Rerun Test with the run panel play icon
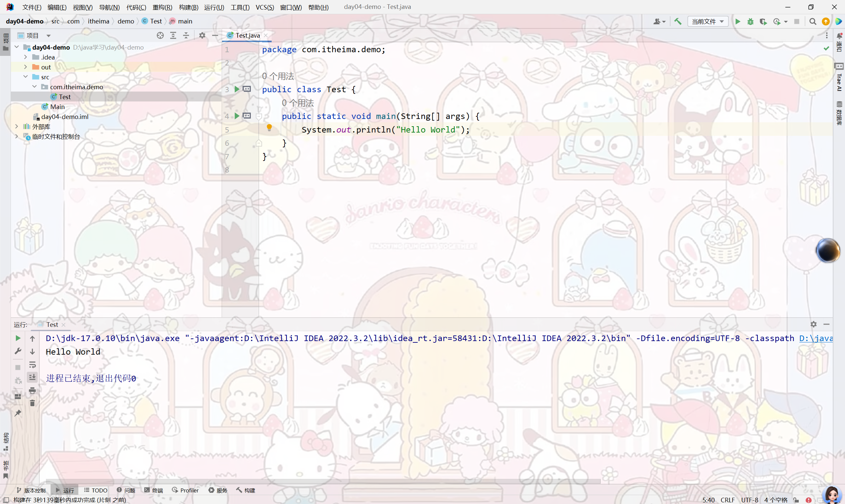The height and width of the screenshot is (504, 845). 18,338
